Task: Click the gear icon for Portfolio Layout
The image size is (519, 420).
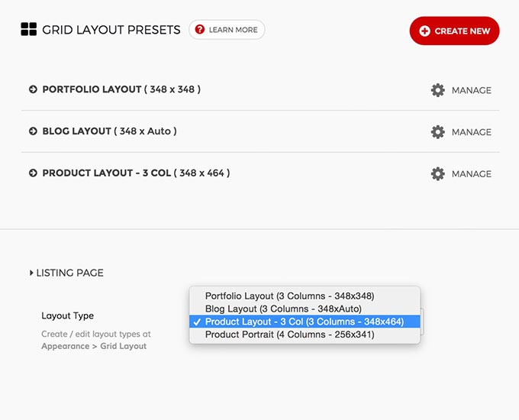Action: click(x=438, y=90)
